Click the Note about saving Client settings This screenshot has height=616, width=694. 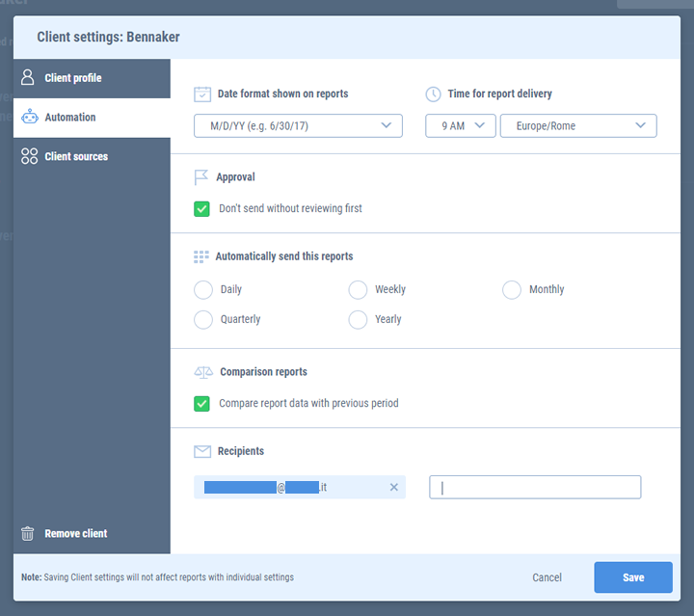(x=157, y=577)
